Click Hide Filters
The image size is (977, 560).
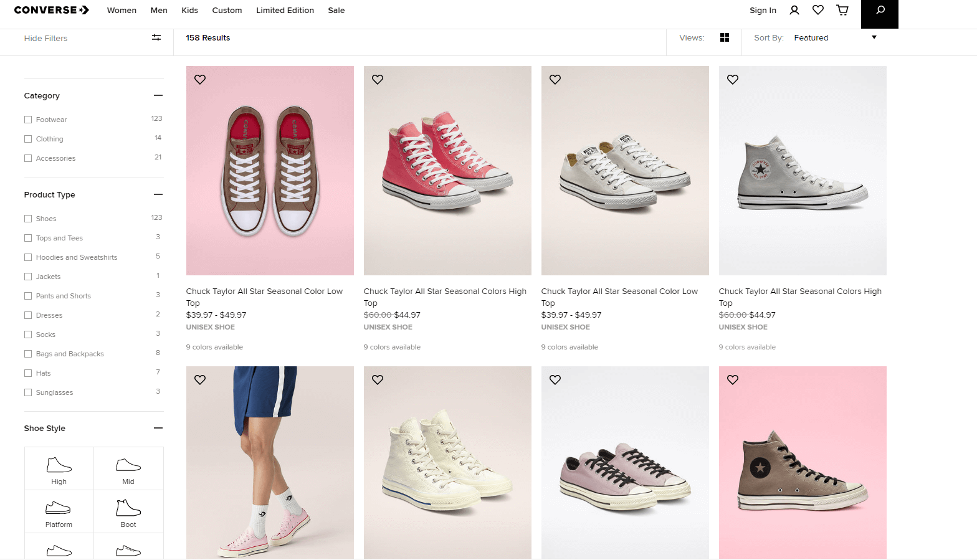(x=45, y=39)
